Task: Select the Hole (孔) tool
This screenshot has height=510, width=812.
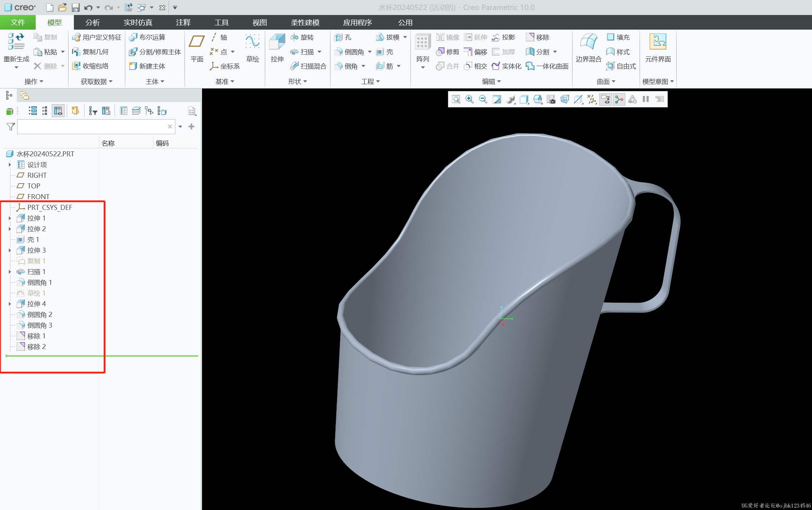Action: 343,37
